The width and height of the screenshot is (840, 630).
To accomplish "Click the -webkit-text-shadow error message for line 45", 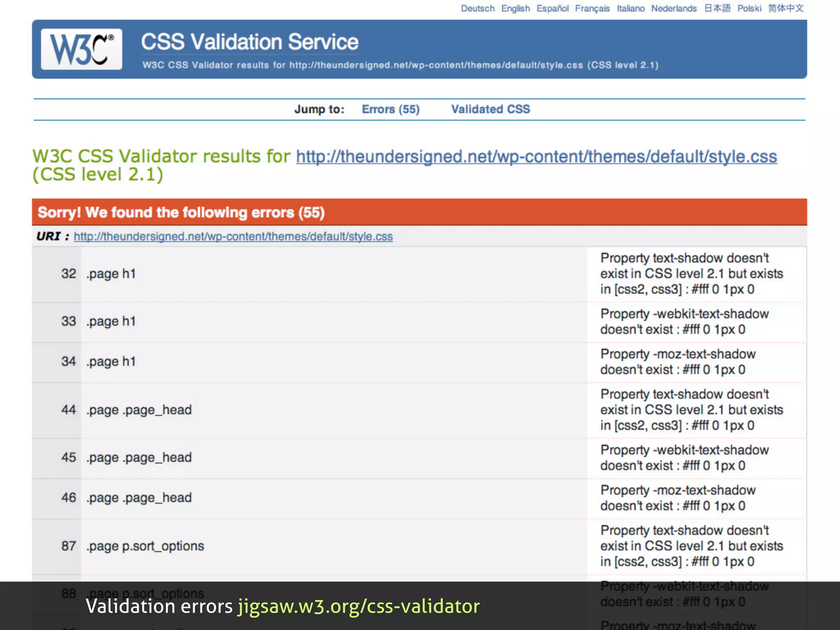I will point(684,458).
